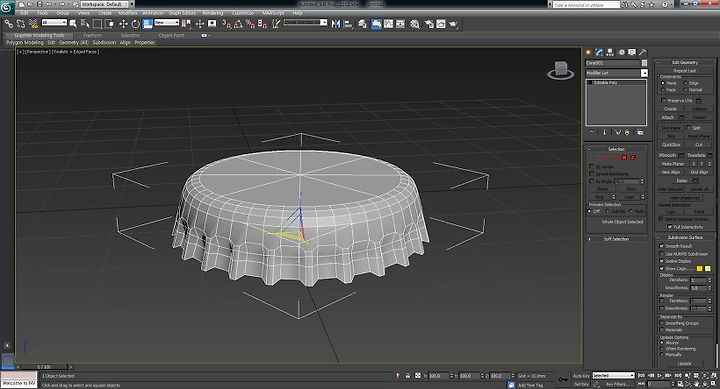Select When Rendering update option
Image resolution: width=720 pixels, height=389 pixels.
coord(662,349)
